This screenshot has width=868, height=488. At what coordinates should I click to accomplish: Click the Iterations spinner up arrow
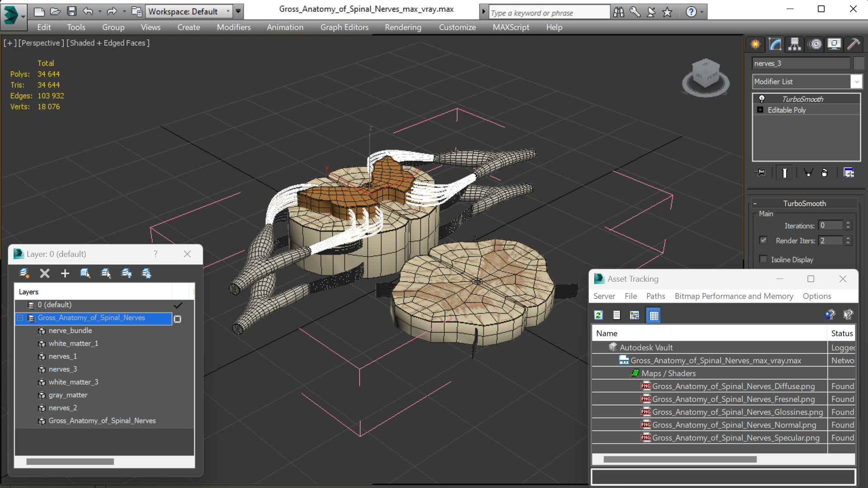[848, 223]
